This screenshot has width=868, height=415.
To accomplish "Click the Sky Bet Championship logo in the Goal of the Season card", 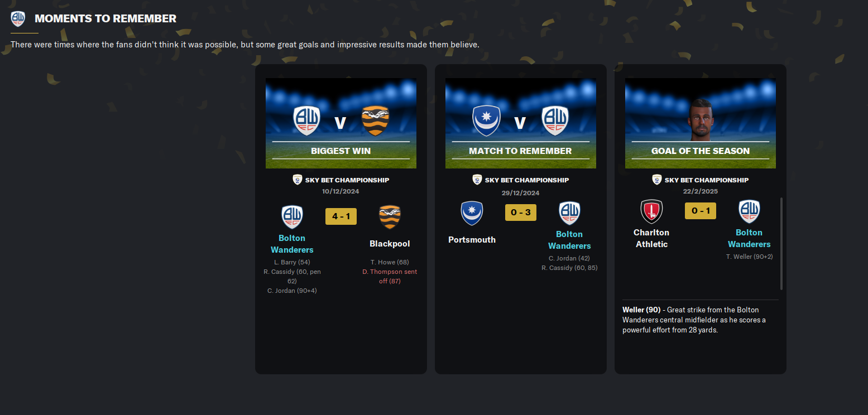I will [x=657, y=180].
